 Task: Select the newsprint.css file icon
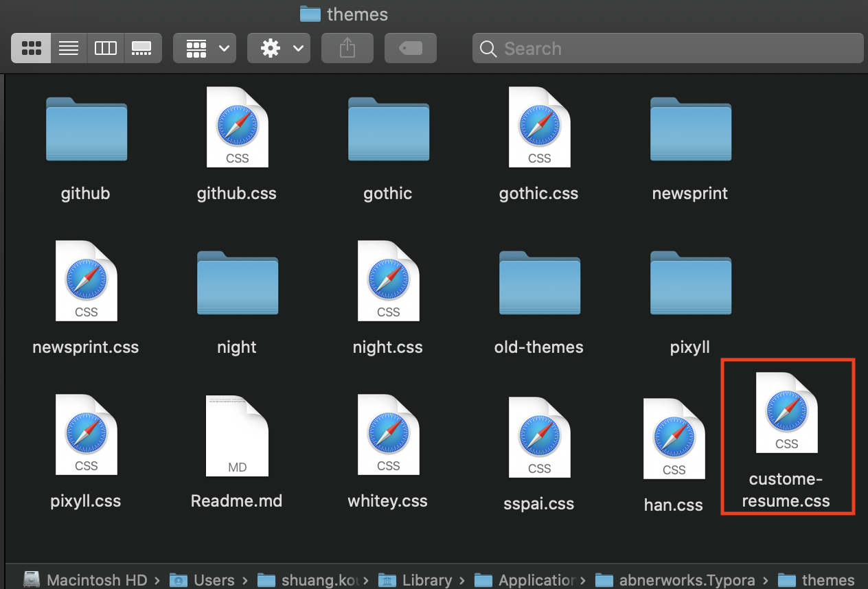tap(86, 281)
